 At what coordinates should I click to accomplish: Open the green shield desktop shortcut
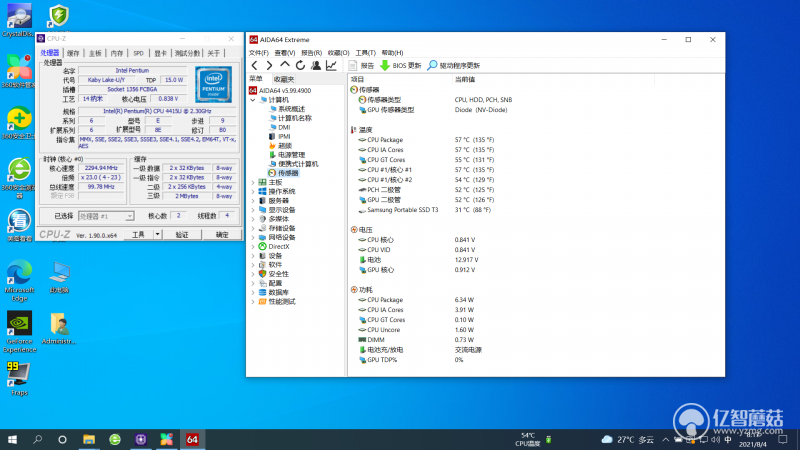point(59,16)
